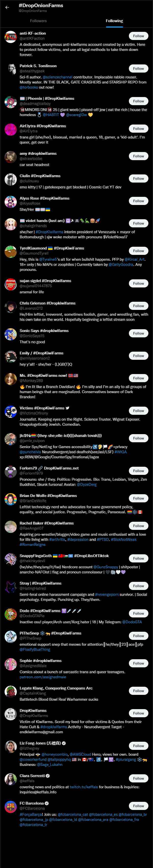Open Clara Sorrenti's profile photo
Viewport: 153px width, 868px height.
(11, 779)
